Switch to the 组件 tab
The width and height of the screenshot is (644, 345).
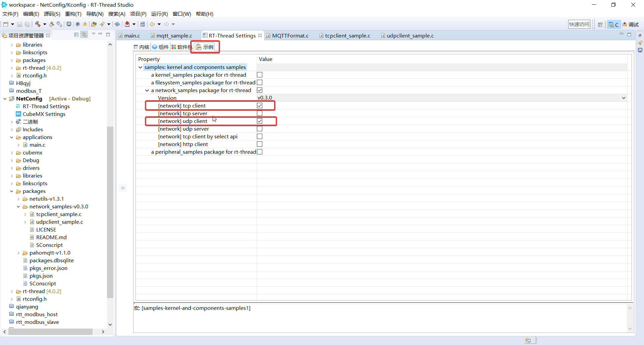[160, 47]
